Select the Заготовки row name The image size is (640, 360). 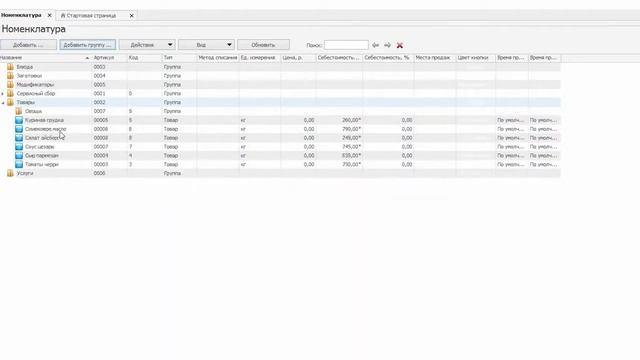click(29, 76)
